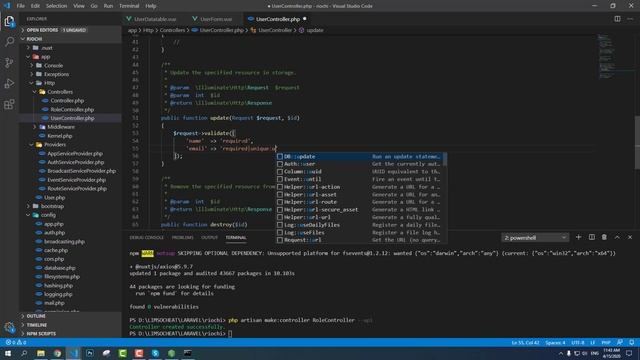The height and width of the screenshot is (360, 640).
Task: Expand the Exceptions folder
Action: pos(70,74)
